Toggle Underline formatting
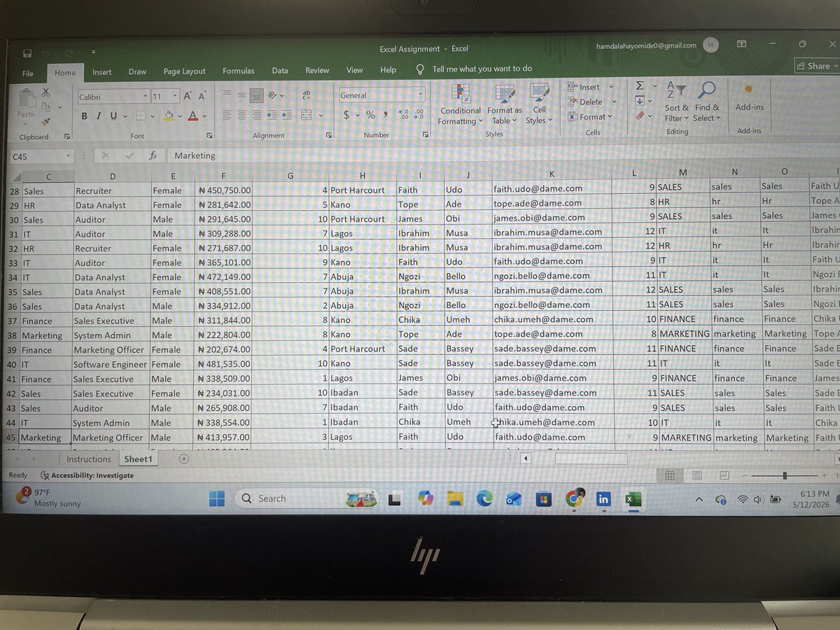Viewport: 840px width, 630px height. tap(113, 115)
